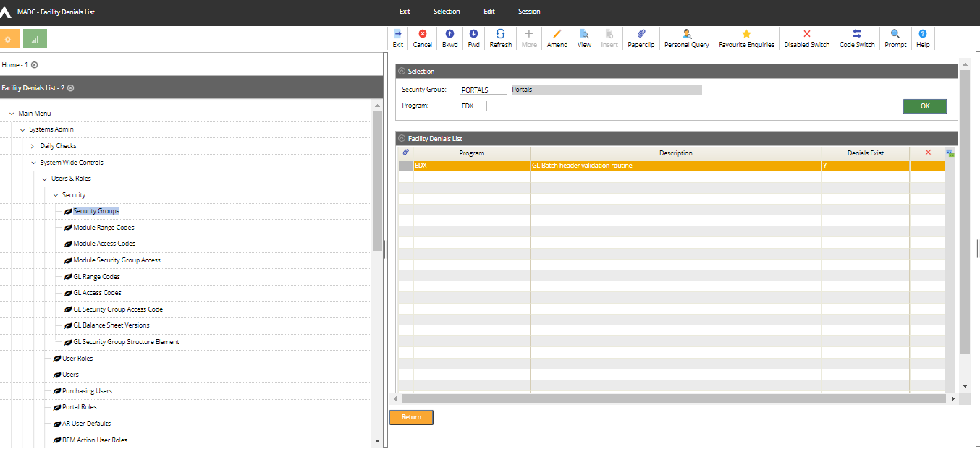Open GL Access Codes

(x=97, y=293)
